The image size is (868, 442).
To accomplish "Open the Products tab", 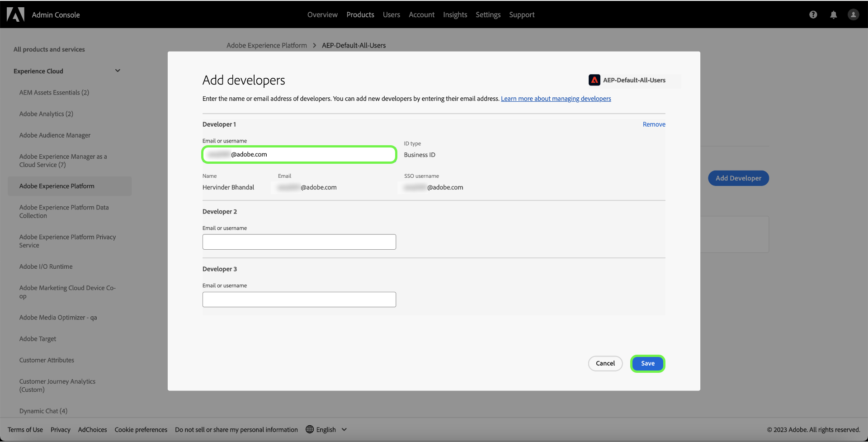I will point(360,14).
